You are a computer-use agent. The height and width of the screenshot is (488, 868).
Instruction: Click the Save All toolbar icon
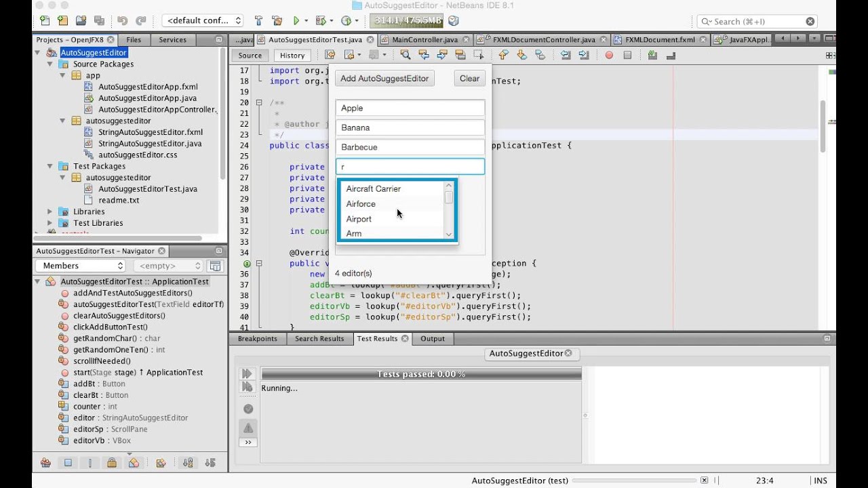(99, 21)
